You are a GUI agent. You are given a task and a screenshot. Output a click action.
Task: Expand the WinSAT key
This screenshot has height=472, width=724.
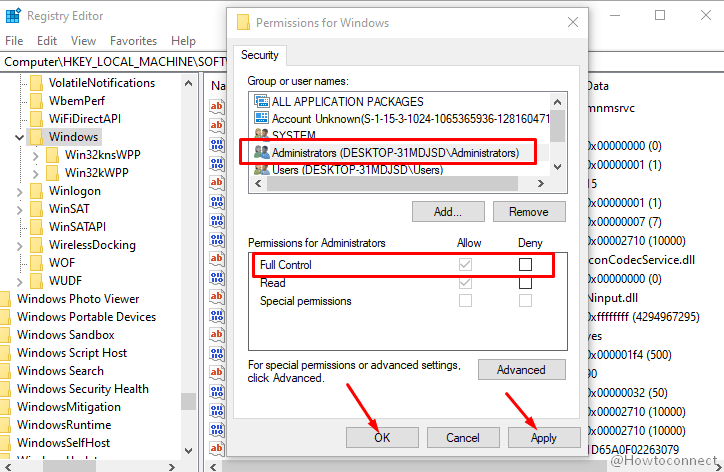click(19, 209)
